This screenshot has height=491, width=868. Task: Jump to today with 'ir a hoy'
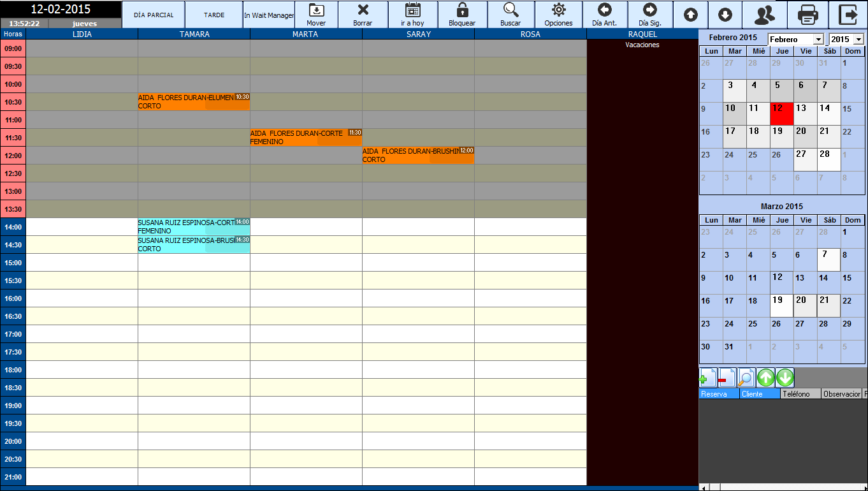(x=412, y=15)
